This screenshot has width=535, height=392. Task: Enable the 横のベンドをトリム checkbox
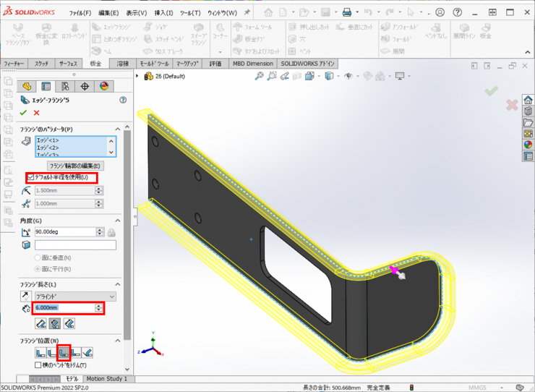tap(38, 365)
